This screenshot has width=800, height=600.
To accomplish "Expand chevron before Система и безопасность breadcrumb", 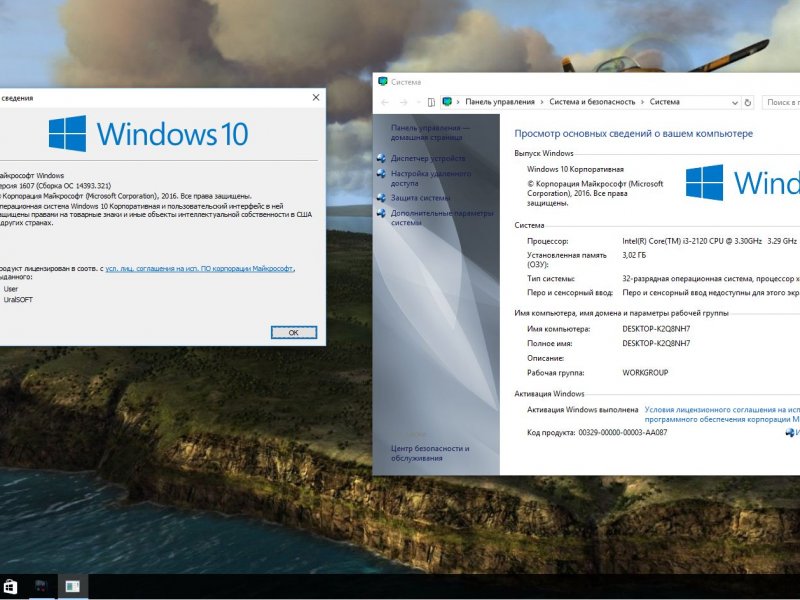I will 542,102.
